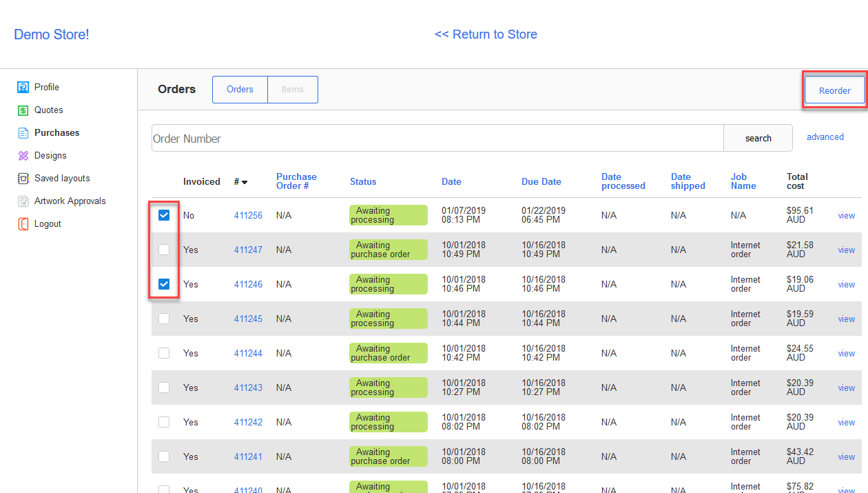Open order number 411244
This screenshot has width=868, height=493.
(x=248, y=353)
